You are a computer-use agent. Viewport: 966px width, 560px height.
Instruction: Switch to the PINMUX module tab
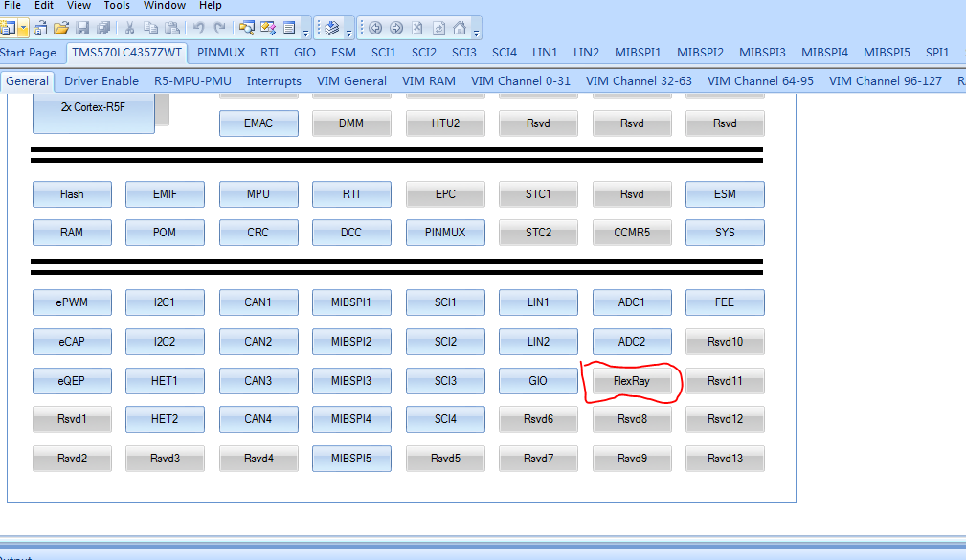coord(221,53)
